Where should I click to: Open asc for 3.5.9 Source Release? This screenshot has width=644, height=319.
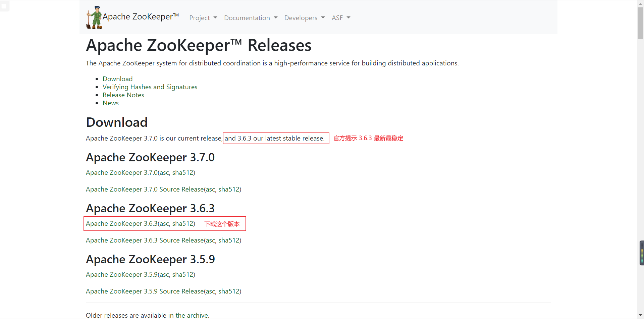pyautogui.click(x=210, y=291)
